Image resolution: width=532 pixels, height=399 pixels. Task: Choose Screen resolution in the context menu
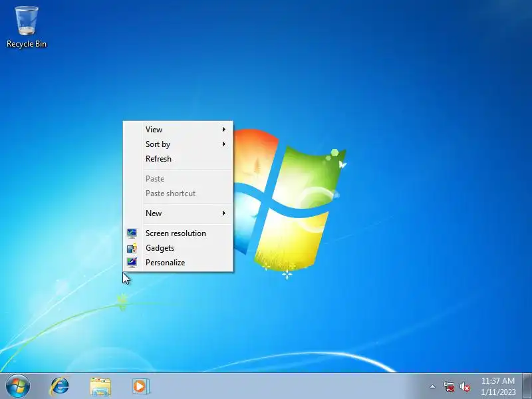[178, 233]
